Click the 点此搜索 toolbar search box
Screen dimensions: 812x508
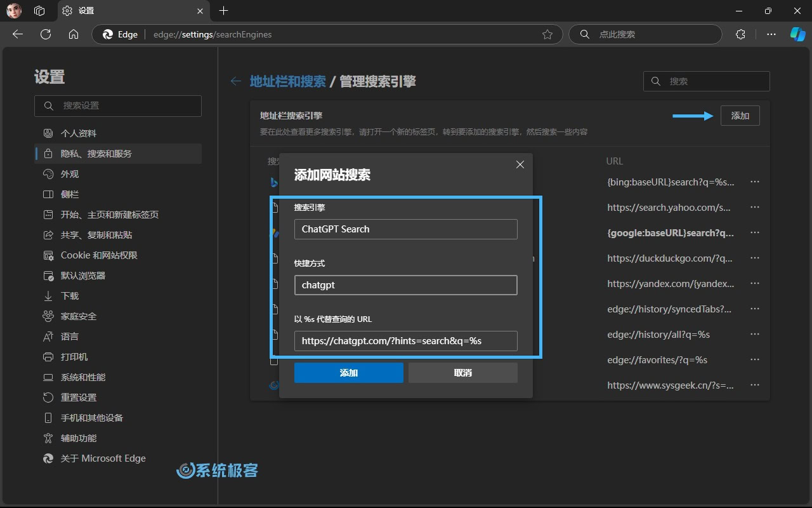pos(645,34)
